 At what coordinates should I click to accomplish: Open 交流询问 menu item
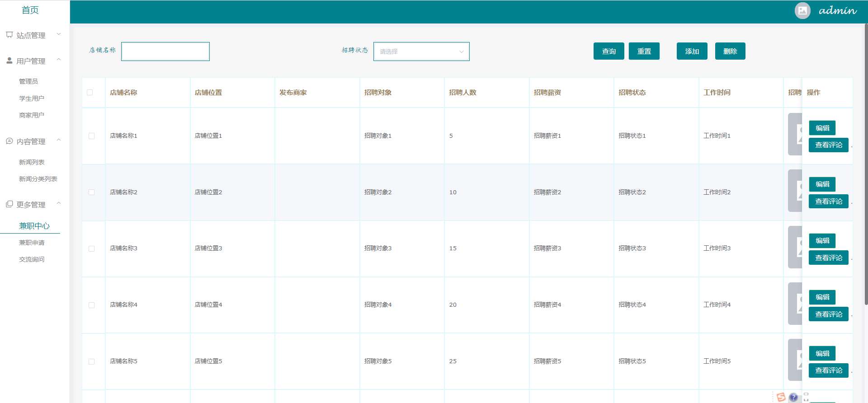(32, 259)
